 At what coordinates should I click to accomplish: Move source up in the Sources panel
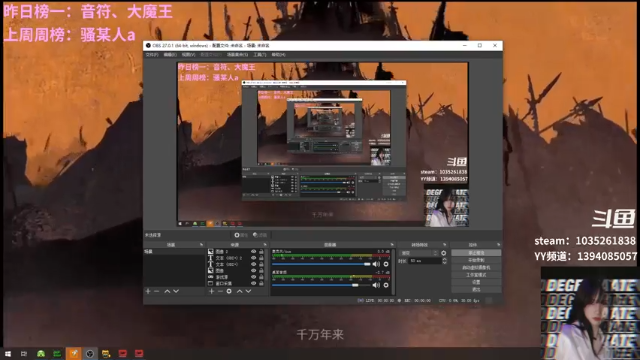click(x=240, y=291)
